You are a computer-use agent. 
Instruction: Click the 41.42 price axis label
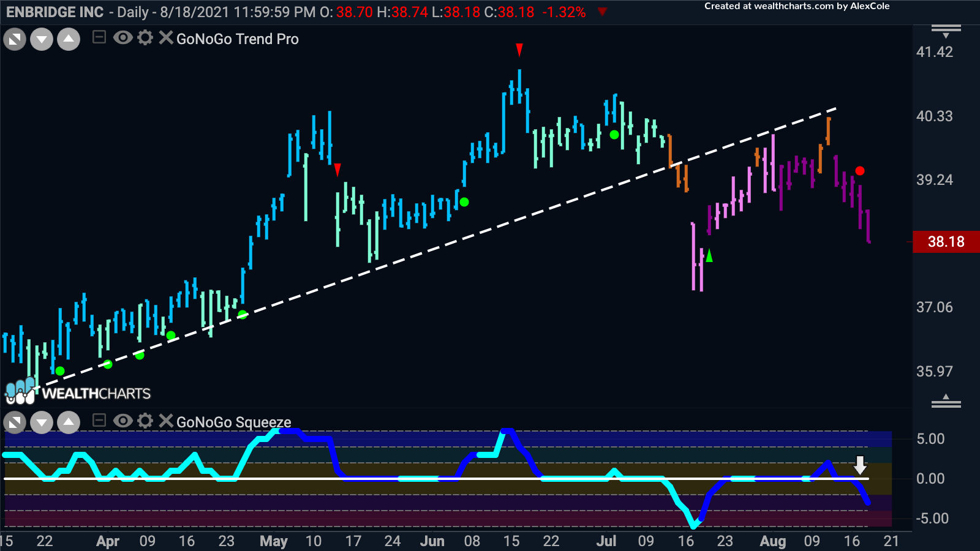[x=935, y=52]
